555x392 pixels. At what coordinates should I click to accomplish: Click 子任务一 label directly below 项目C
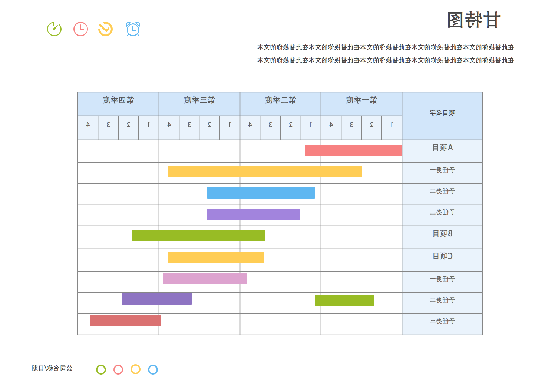pos(442,279)
